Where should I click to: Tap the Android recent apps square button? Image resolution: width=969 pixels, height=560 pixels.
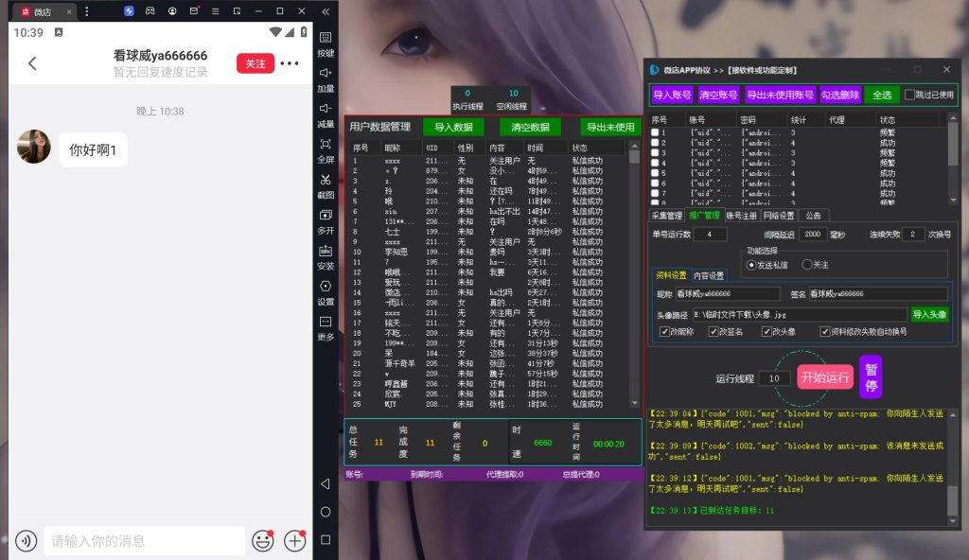click(326, 539)
